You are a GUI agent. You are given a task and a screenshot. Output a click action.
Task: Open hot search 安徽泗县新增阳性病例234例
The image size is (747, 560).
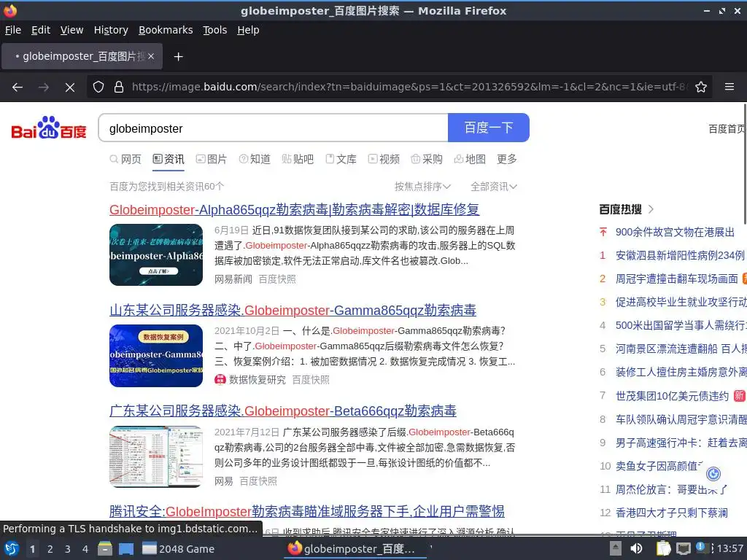(680, 255)
